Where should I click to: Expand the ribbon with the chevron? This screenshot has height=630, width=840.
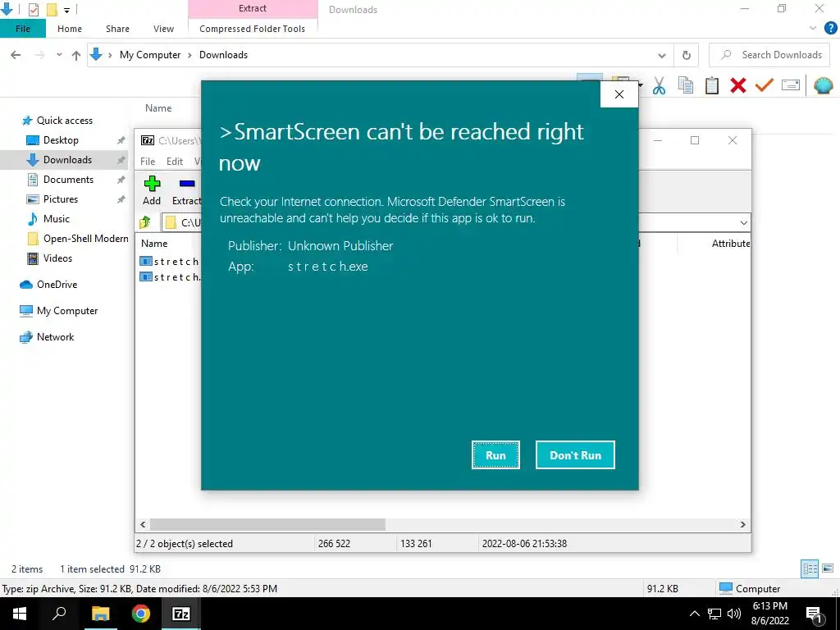(x=813, y=29)
